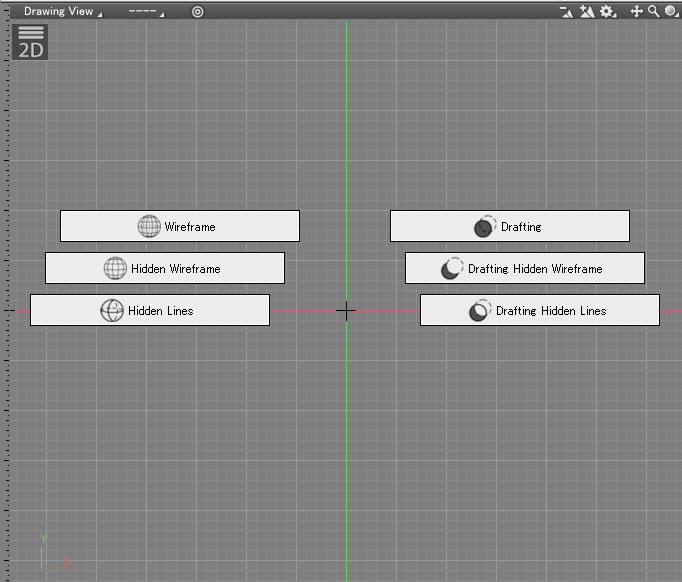Click the Drafting Hidden Wireframe sphere icon

point(452,268)
